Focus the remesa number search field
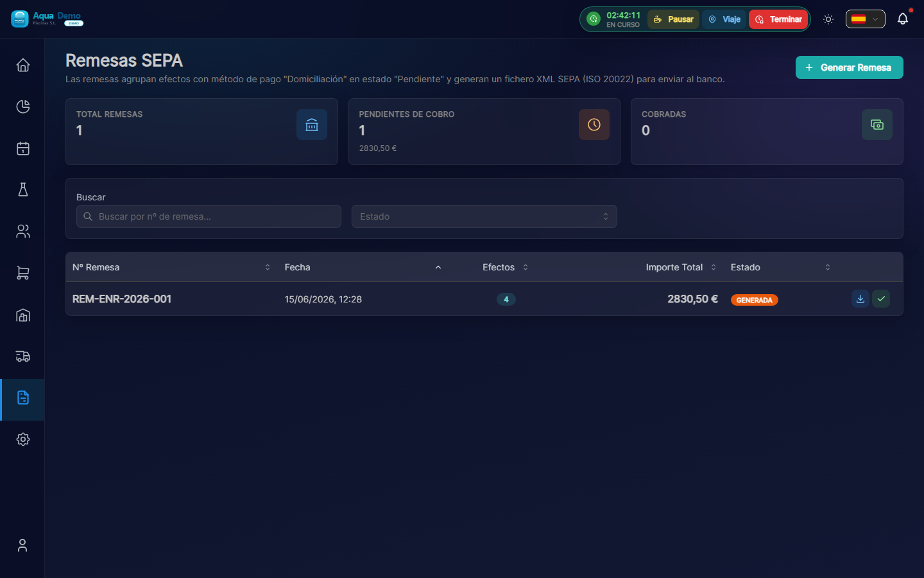Viewport: 924px width, 578px height. pyautogui.click(x=209, y=216)
